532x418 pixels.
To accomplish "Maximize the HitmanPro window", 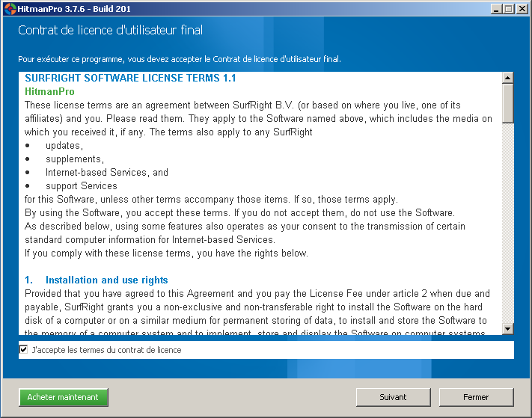I will pyautogui.click(x=509, y=9).
